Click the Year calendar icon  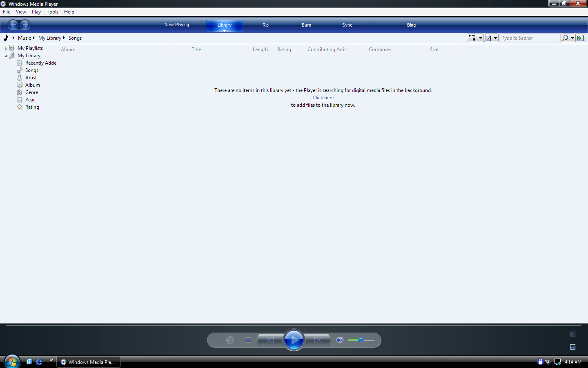click(x=20, y=100)
